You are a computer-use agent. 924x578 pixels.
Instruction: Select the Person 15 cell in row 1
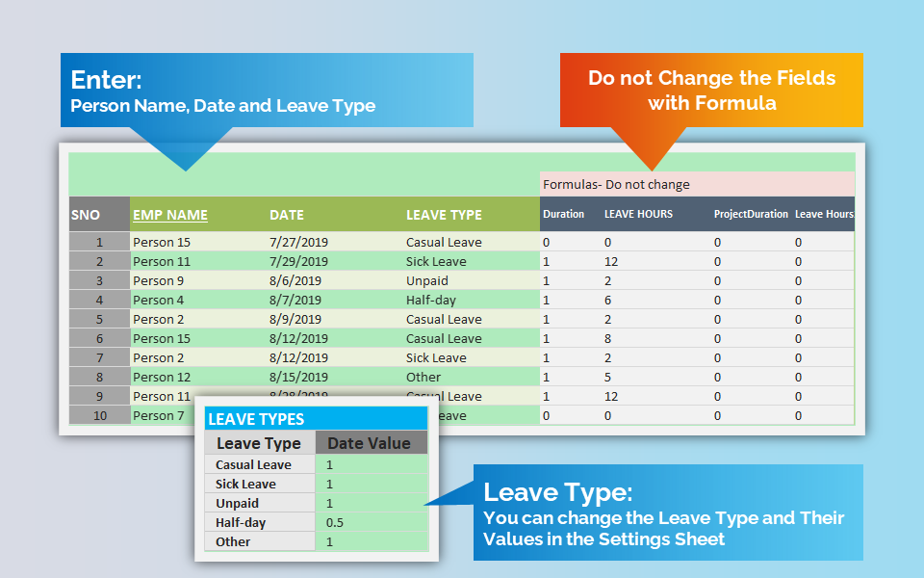(x=159, y=242)
